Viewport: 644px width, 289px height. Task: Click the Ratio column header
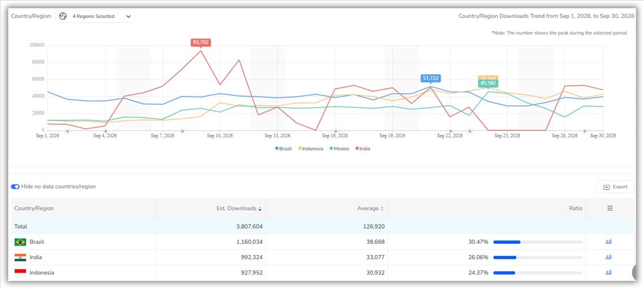[x=576, y=208]
